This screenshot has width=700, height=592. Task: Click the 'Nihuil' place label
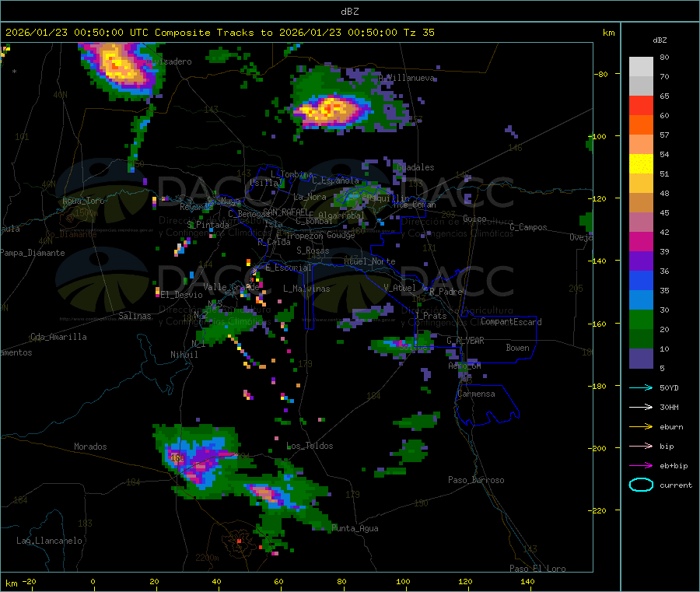coord(184,355)
